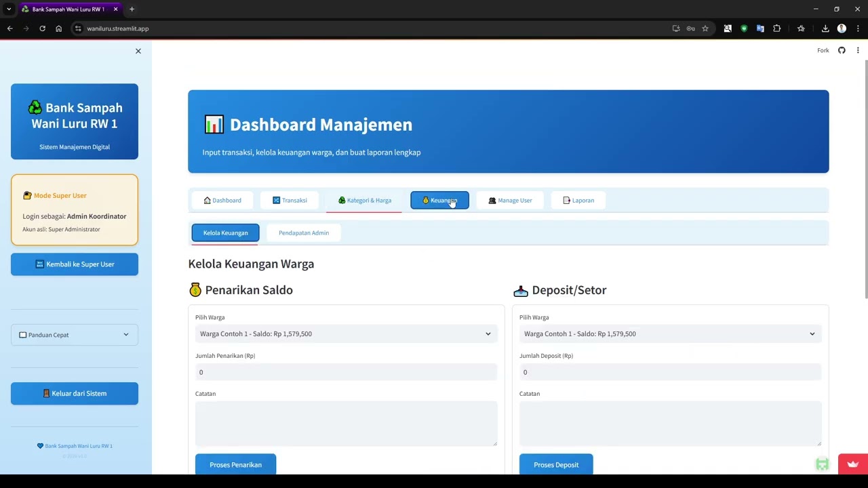The width and height of the screenshot is (868, 488).
Task: Install the app via the address bar icon
Action: click(x=676, y=28)
